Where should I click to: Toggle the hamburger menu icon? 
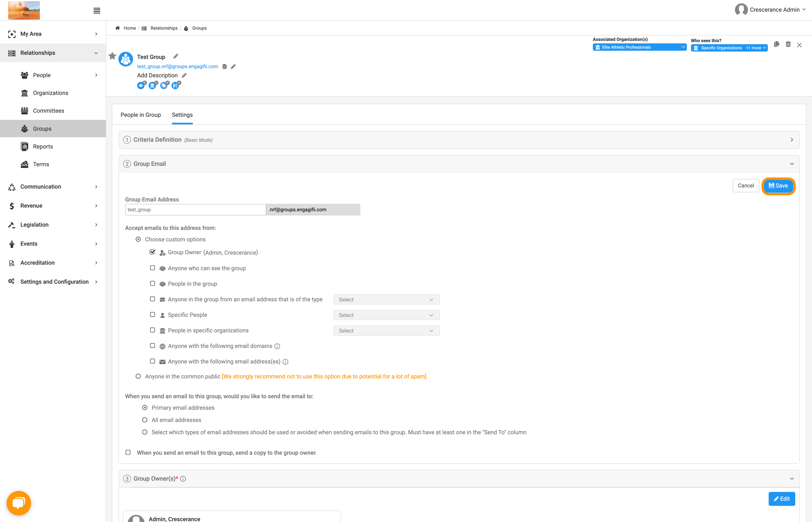click(x=96, y=10)
